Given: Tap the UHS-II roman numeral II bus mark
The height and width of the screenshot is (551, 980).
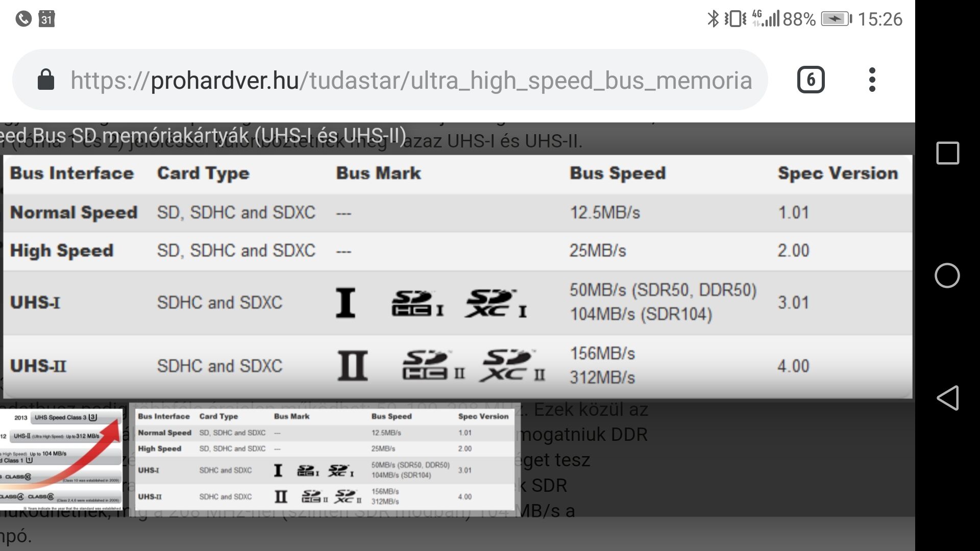Looking at the screenshot, I should [x=353, y=365].
